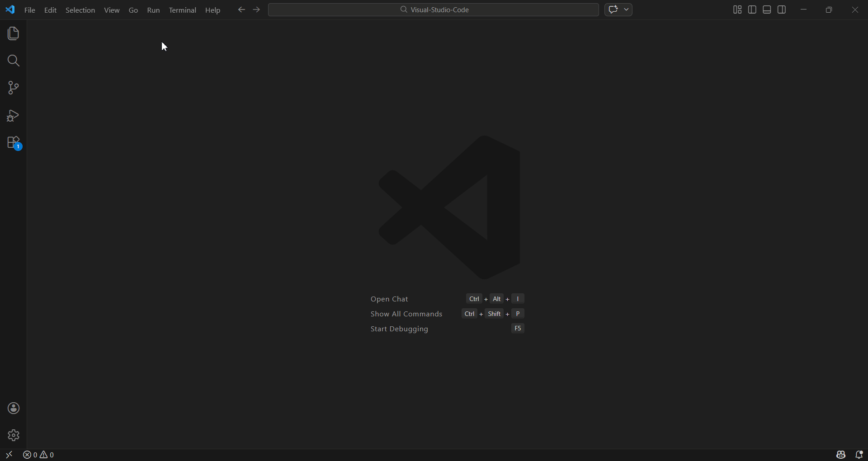Toggle the Secondary Side Bar

(x=782, y=9)
